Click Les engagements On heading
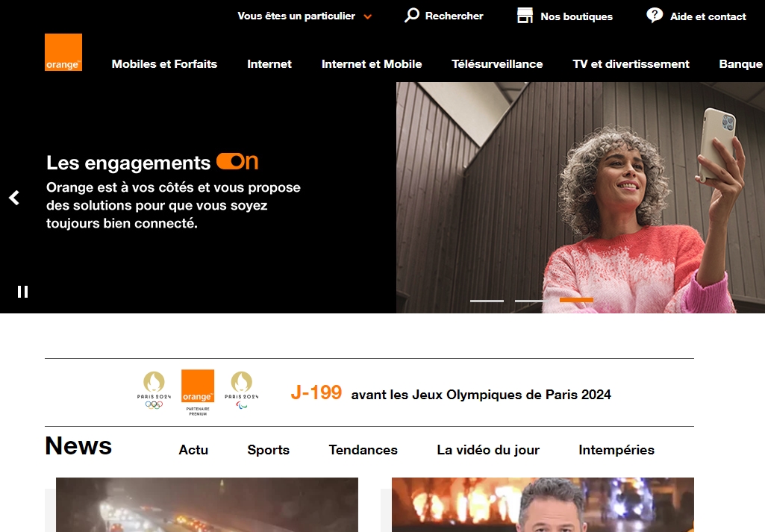The width and height of the screenshot is (765, 532). tap(152, 163)
